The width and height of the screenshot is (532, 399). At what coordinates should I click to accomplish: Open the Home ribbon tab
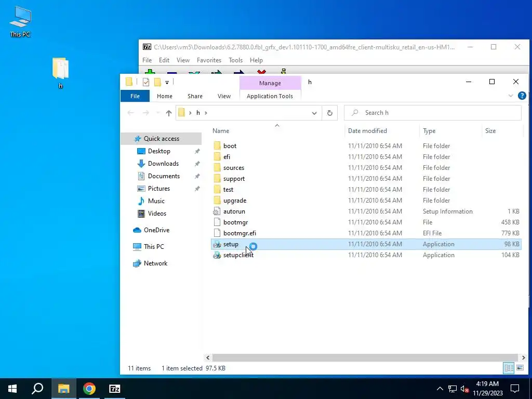(165, 96)
